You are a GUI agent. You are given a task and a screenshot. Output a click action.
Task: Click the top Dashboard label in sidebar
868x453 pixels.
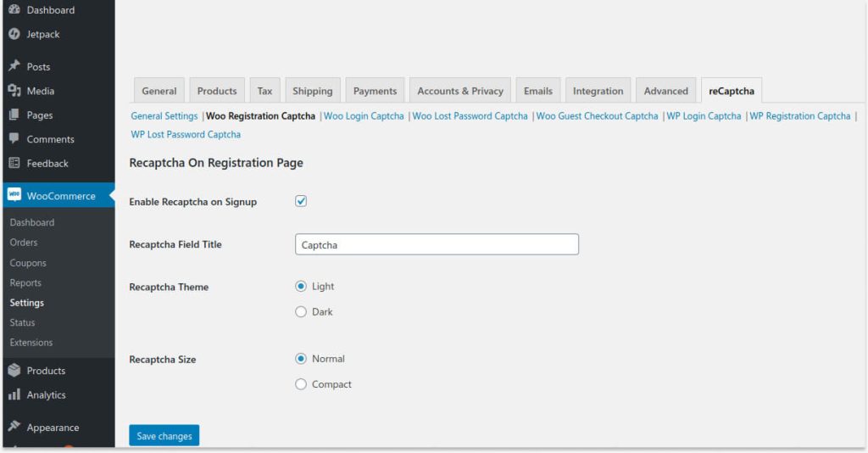50,10
